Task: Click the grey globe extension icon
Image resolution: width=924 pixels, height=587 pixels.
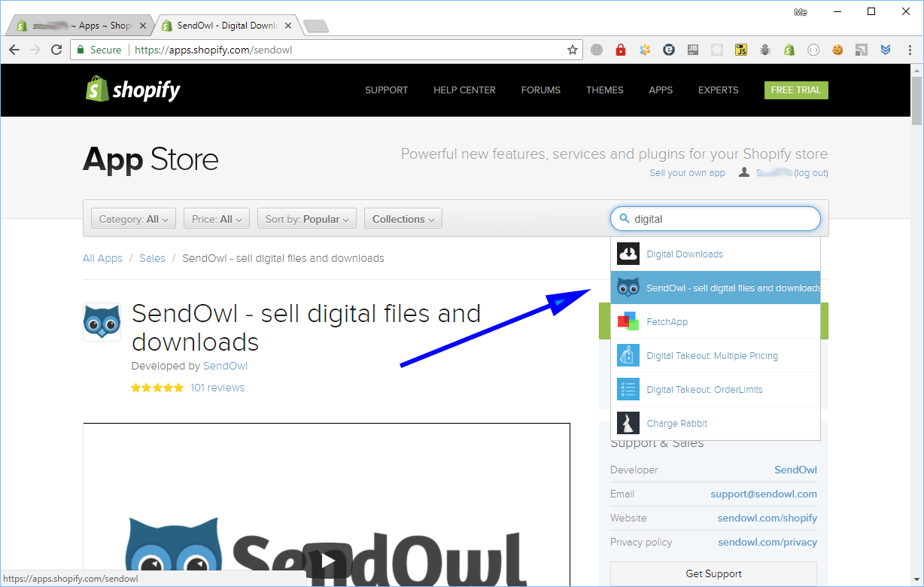Action: coord(597,50)
